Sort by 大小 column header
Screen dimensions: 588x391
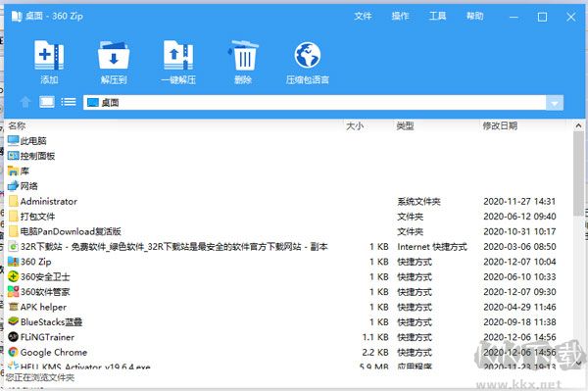coord(355,125)
